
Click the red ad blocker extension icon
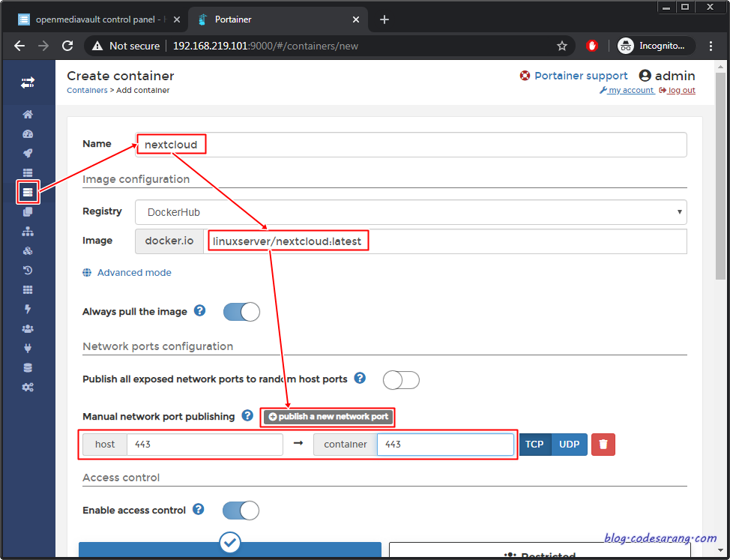tap(592, 46)
